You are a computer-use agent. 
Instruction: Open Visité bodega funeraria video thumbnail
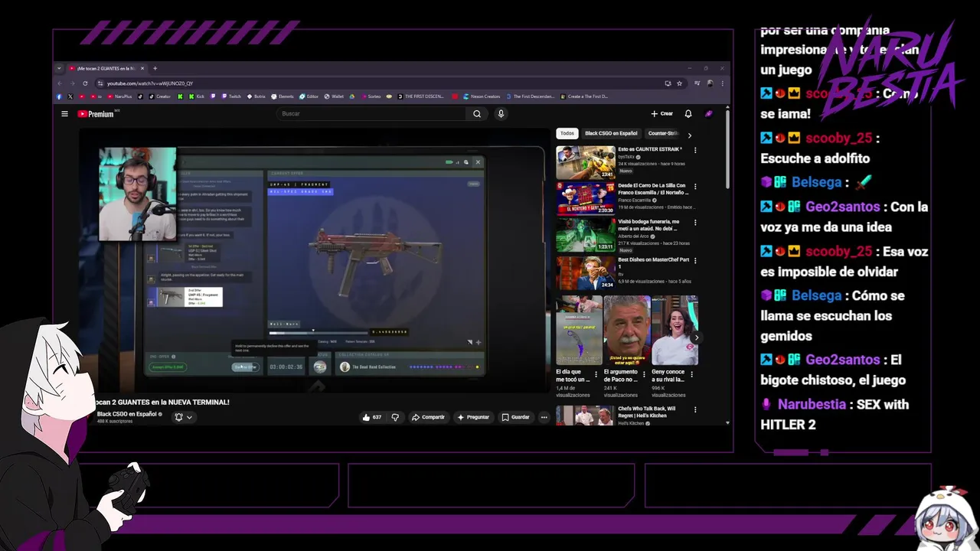click(x=586, y=236)
